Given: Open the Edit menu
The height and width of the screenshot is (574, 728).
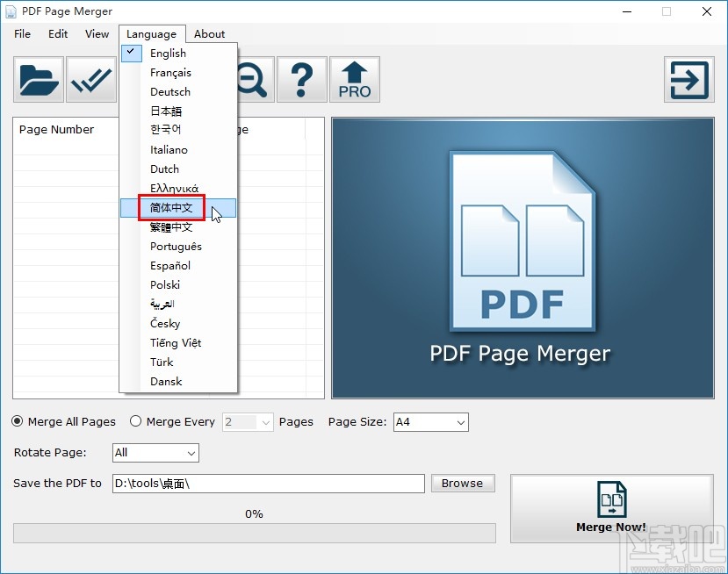Looking at the screenshot, I should pyautogui.click(x=58, y=34).
